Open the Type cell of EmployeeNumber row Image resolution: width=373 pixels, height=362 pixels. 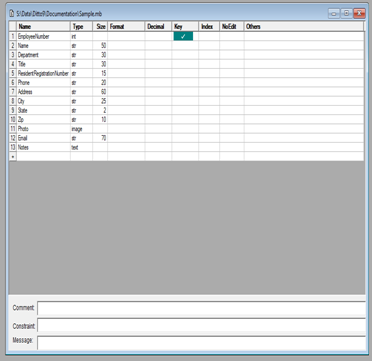point(81,37)
